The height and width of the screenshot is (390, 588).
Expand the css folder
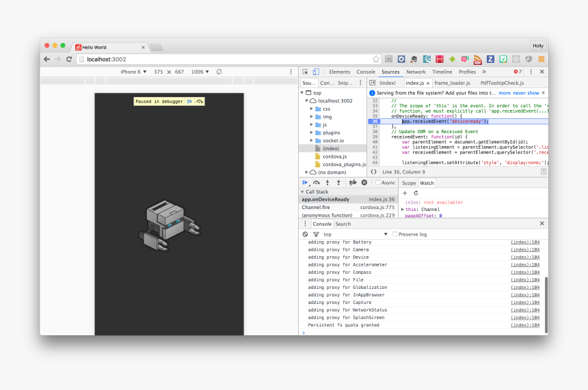311,109
